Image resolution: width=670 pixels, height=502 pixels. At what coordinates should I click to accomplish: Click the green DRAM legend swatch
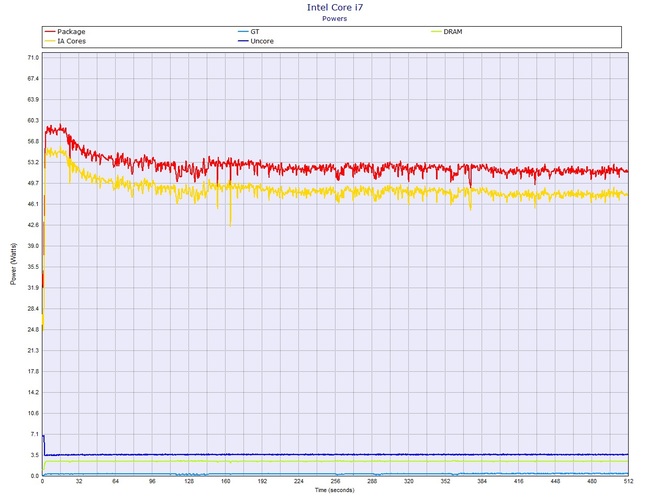pos(436,32)
